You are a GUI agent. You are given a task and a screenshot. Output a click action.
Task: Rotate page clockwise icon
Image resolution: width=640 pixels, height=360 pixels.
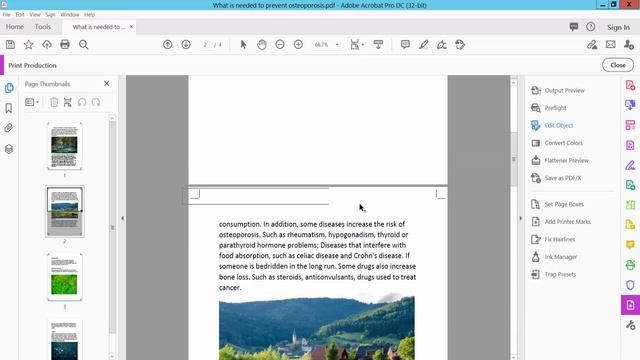click(96, 102)
